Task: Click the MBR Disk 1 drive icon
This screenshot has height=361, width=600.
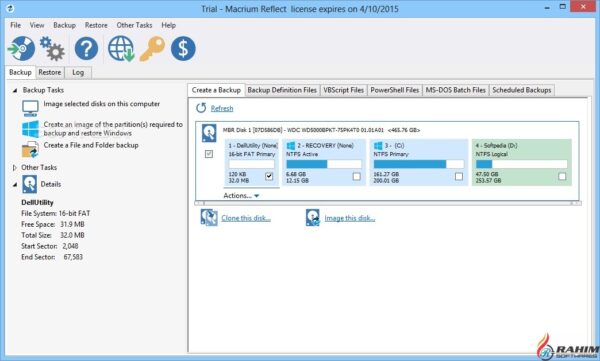Action: [x=209, y=133]
